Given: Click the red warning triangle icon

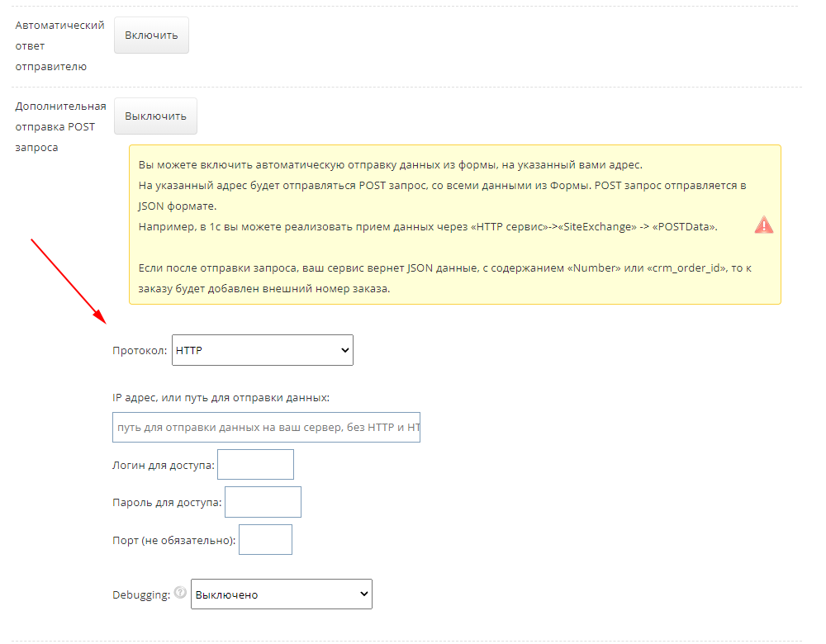Looking at the screenshot, I should [x=763, y=225].
